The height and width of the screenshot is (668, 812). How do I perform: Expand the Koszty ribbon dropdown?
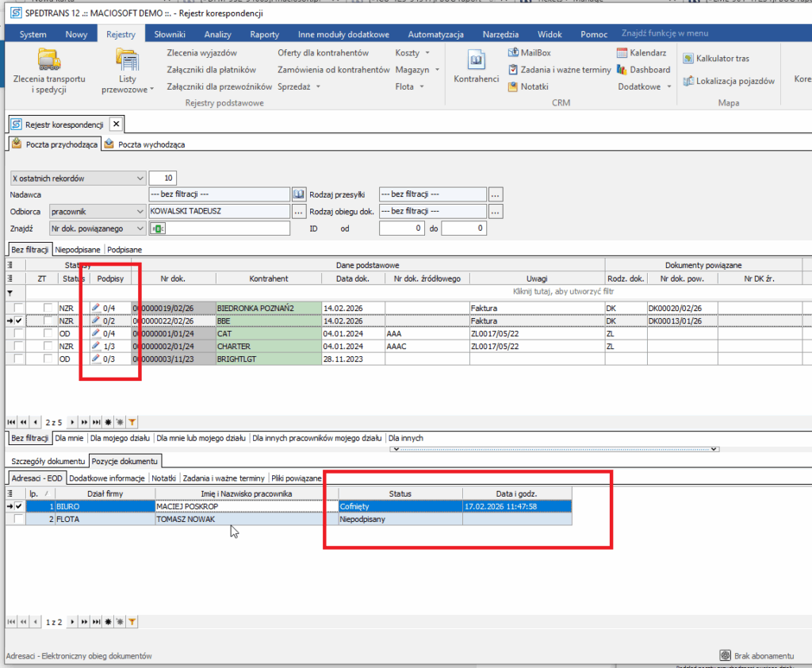click(x=412, y=52)
